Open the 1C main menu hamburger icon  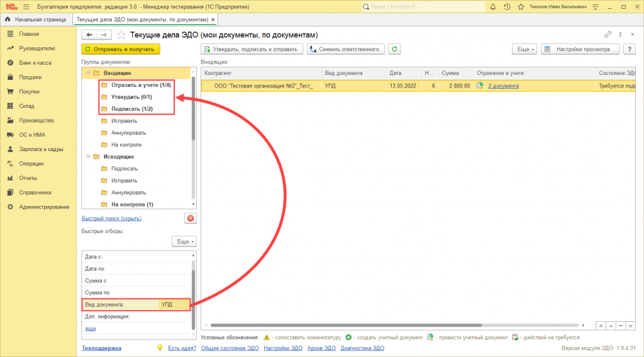(x=26, y=6)
